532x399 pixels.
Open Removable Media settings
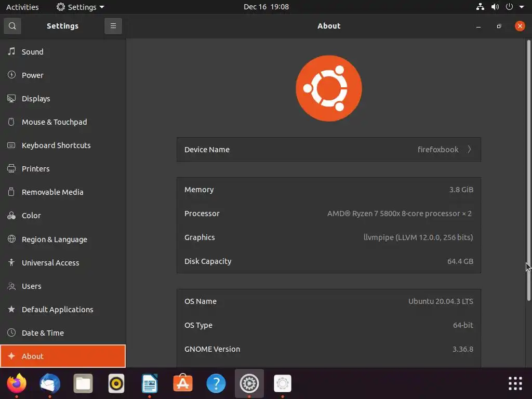[63, 192]
